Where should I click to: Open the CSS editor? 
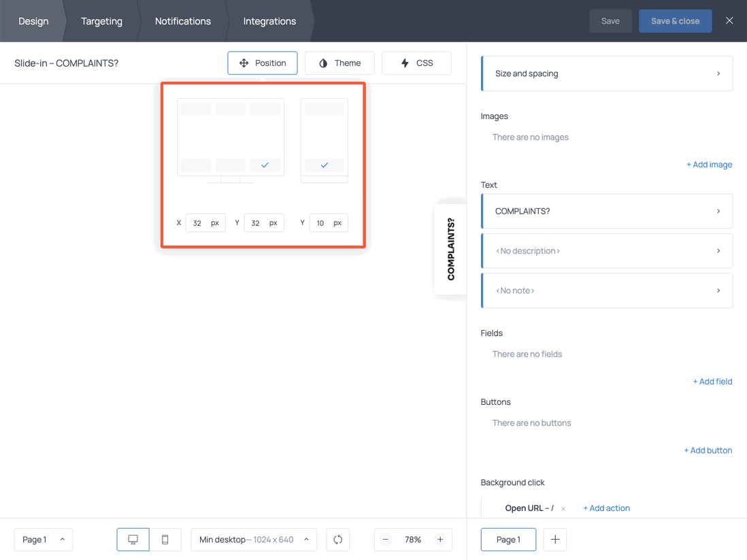416,63
